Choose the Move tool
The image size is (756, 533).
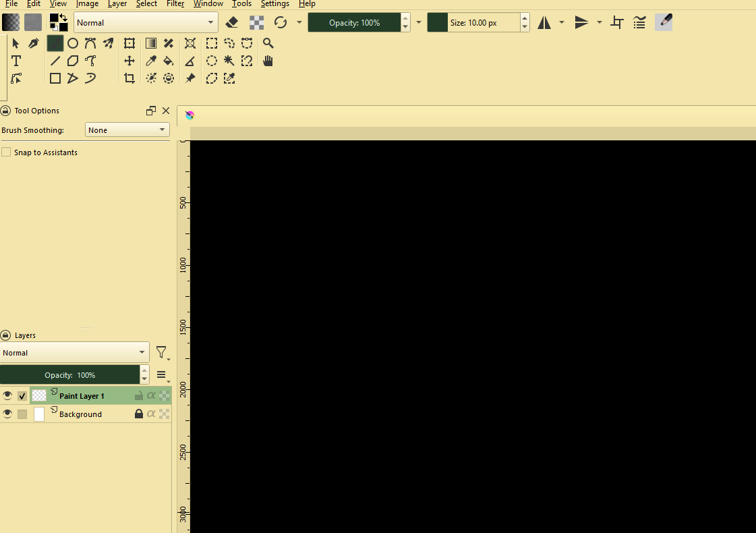click(x=129, y=61)
